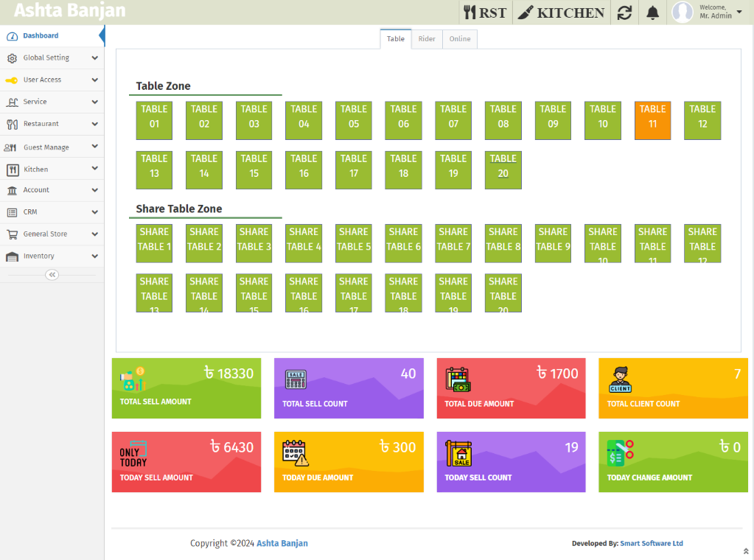Click the Total Sell Amount card icon
The width and height of the screenshot is (754, 560).
click(x=133, y=379)
